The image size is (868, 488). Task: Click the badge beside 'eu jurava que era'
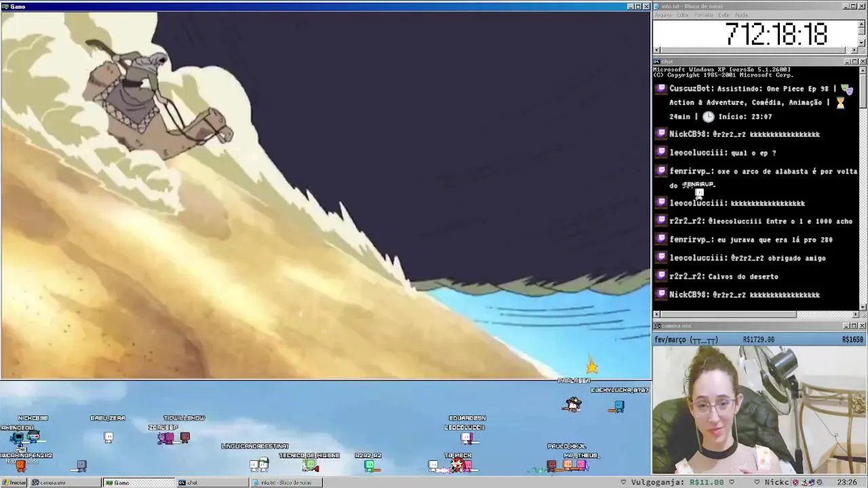tap(662, 239)
